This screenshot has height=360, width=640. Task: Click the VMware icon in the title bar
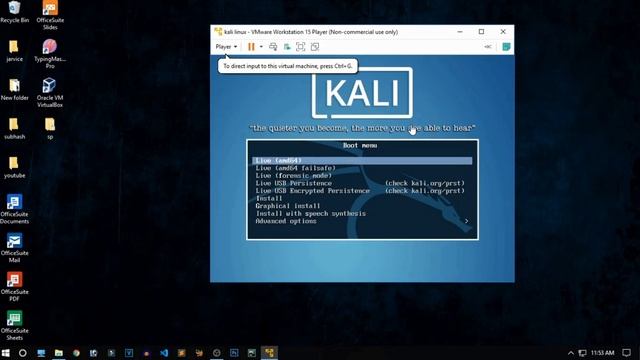pyautogui.click(x=218, y=32)
